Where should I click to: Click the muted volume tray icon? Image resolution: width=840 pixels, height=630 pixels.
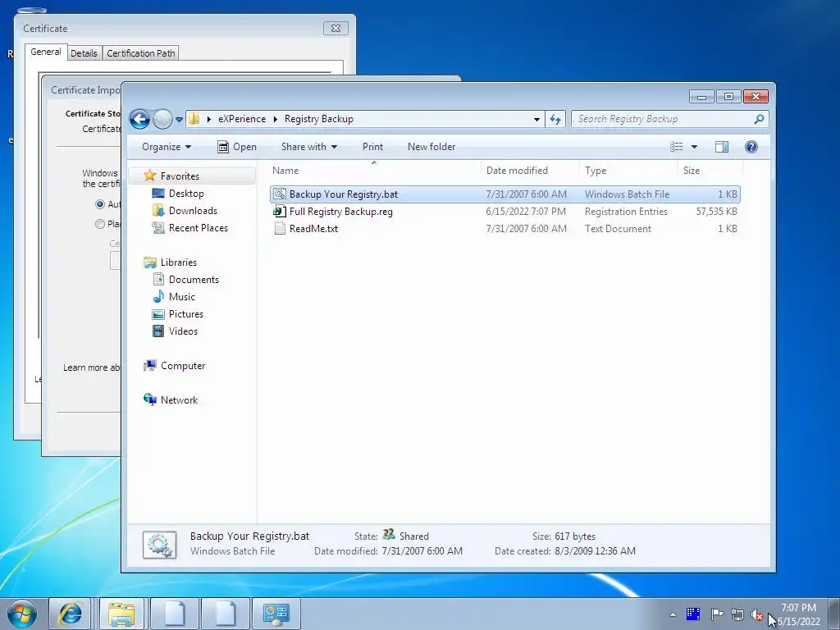tap(757, 615)
